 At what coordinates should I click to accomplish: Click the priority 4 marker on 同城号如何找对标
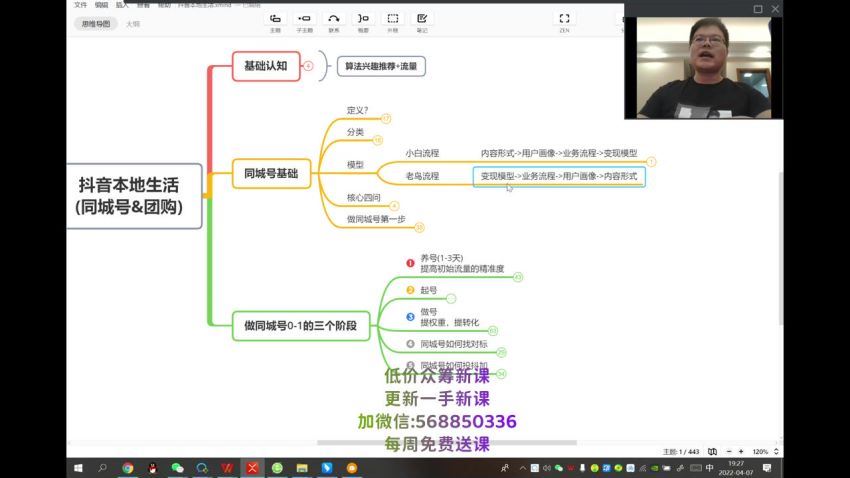tap(410, 344)
